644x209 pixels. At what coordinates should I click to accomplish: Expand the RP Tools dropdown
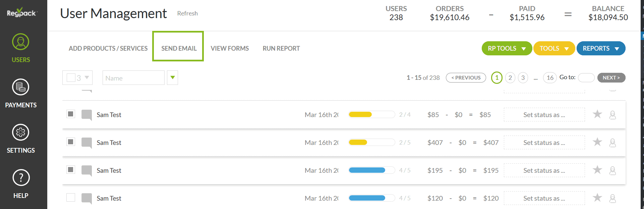[x=507, y=48]
